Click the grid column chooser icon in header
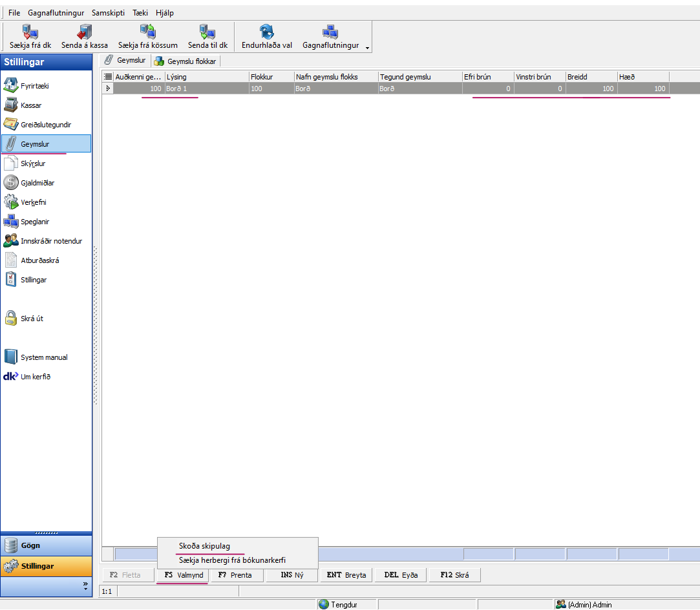This screenshot has height=610, width=700. click(x=109, y=77)
